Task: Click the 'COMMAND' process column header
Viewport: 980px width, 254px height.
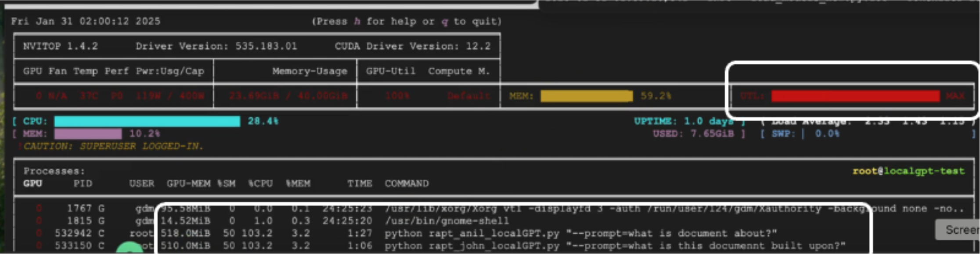Action: 407,183
